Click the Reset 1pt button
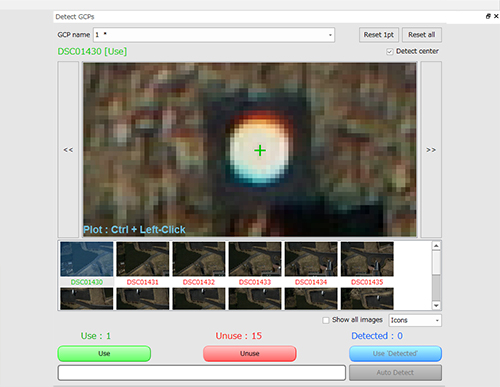The width and height of the screenshot is (500, 387). tap(379, 35)
